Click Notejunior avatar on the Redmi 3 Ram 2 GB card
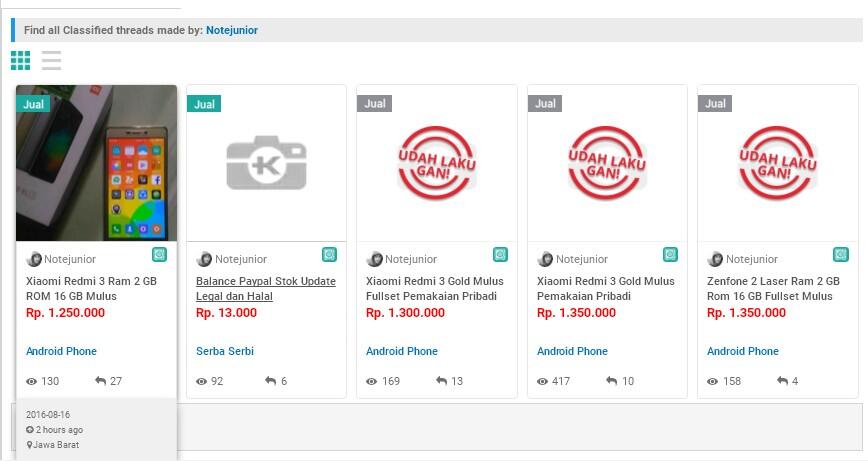 (x=34, y=259)
